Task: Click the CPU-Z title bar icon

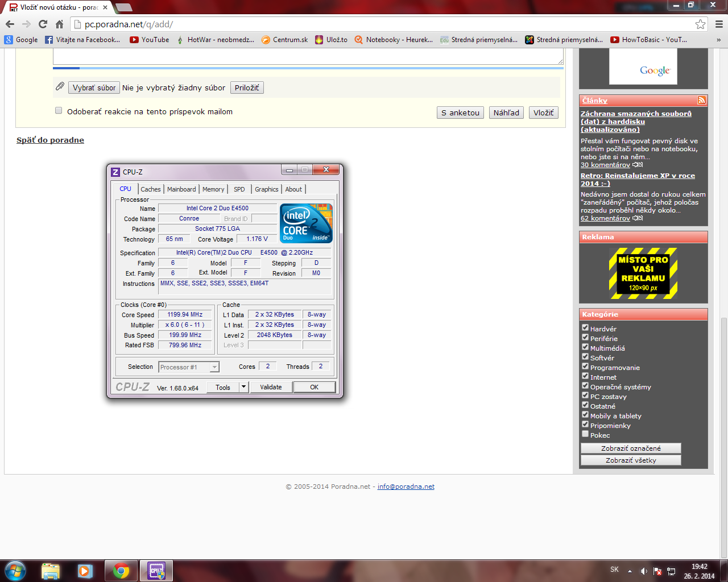Action: tap(115, 172)
